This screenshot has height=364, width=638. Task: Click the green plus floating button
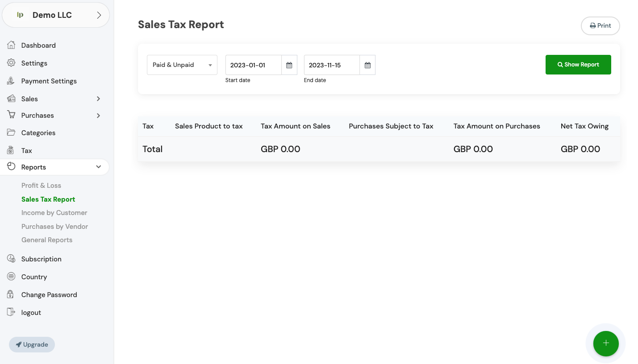click(606, 343)
